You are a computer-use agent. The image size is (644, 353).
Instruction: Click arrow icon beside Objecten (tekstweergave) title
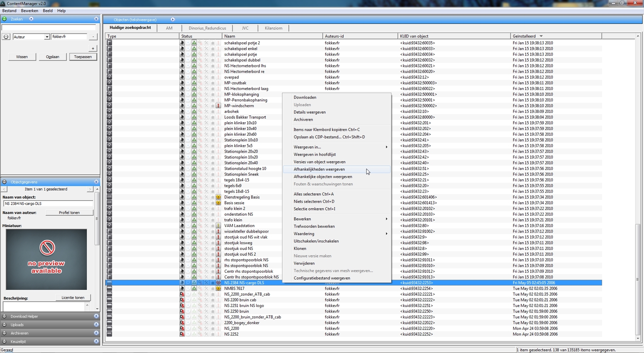[173, 20]
